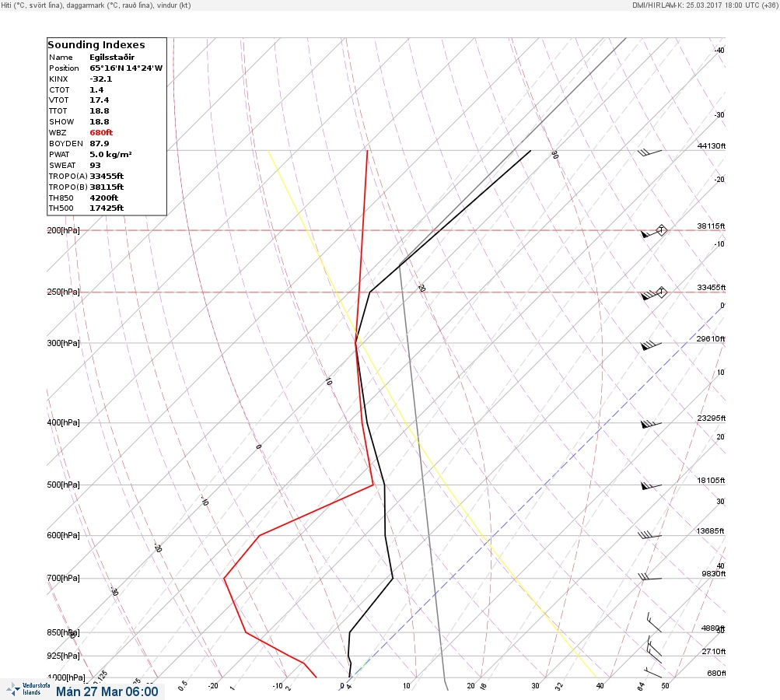This screenshot has width=780, height=700.
Task: Click the wind barb next to the 4880ft label
Action: point(654,622)
